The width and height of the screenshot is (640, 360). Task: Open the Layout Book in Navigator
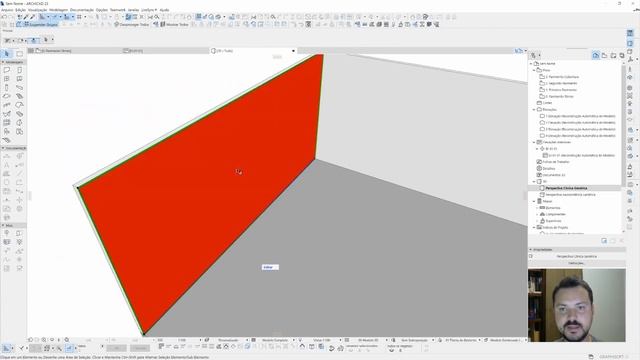pyautogui.click(x=613, y=56)
